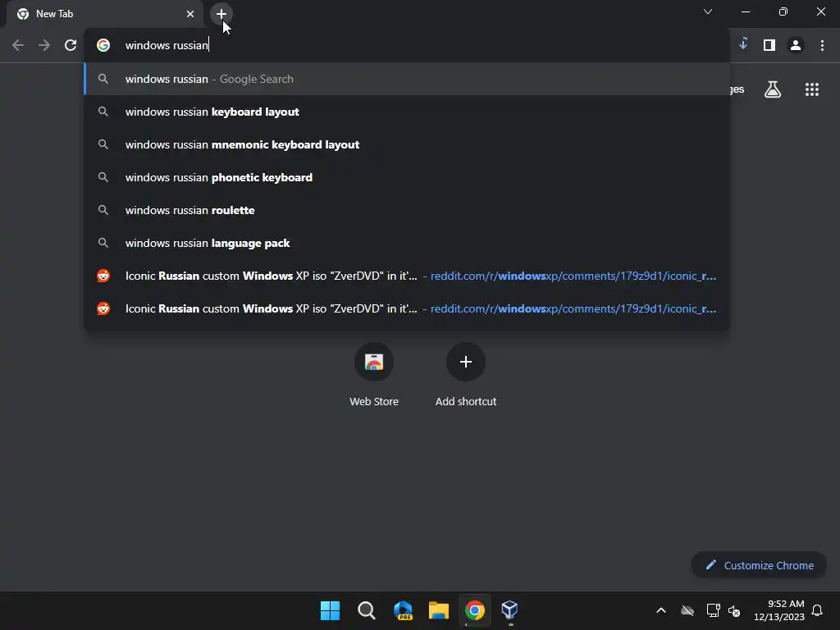Click the browser back arrow
Viewport: 840px width, 630px height.
18,45
